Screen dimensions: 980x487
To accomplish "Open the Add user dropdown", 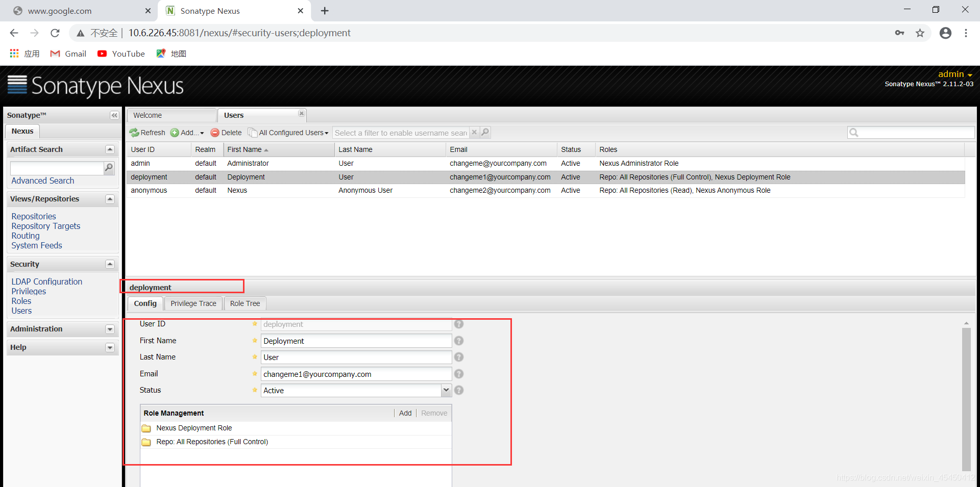I will coord(187,133).
